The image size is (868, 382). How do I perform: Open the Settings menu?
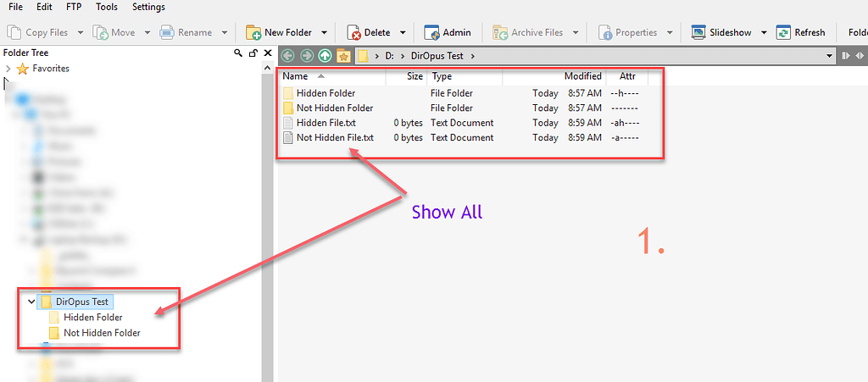[148, 7]
